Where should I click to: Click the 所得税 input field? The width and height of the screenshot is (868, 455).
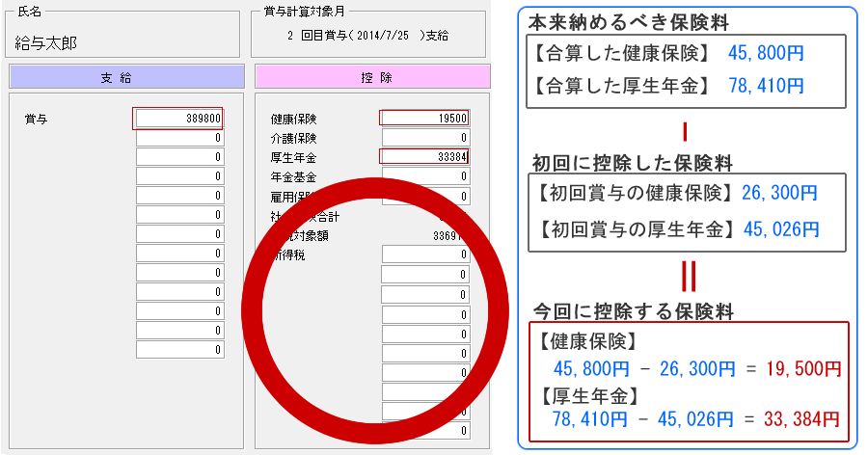coord(425,254)
